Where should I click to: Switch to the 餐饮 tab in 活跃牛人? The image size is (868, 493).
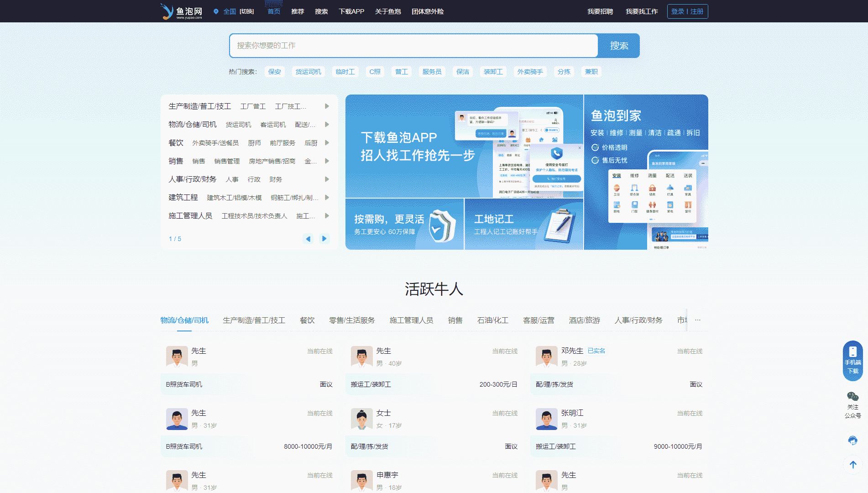[x=307, y=320]
